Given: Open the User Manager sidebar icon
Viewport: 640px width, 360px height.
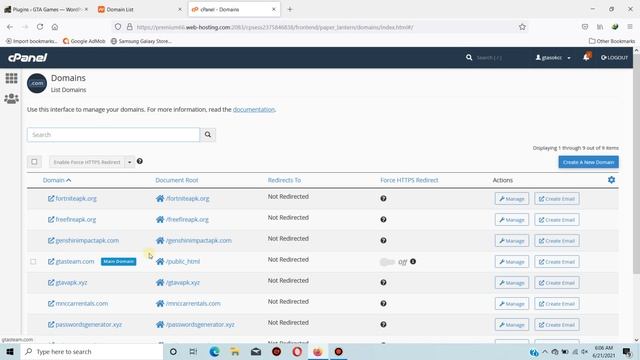Looking at the screenshot, I should (x=11, y=98).
